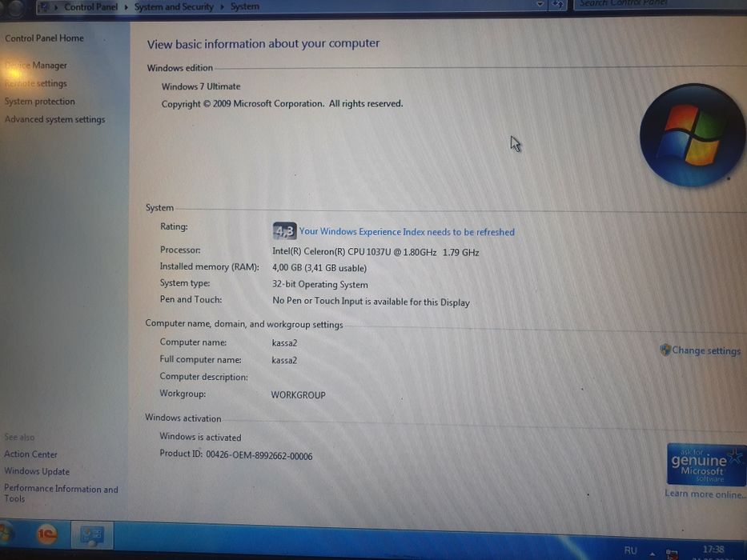747x560 pixels.
Task: Click the System window taskbar button
Action: click(92, 535)
